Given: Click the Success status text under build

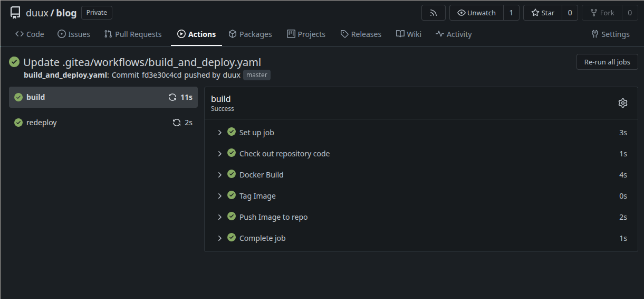Looking at the screenshot, I should pos(223,109).
